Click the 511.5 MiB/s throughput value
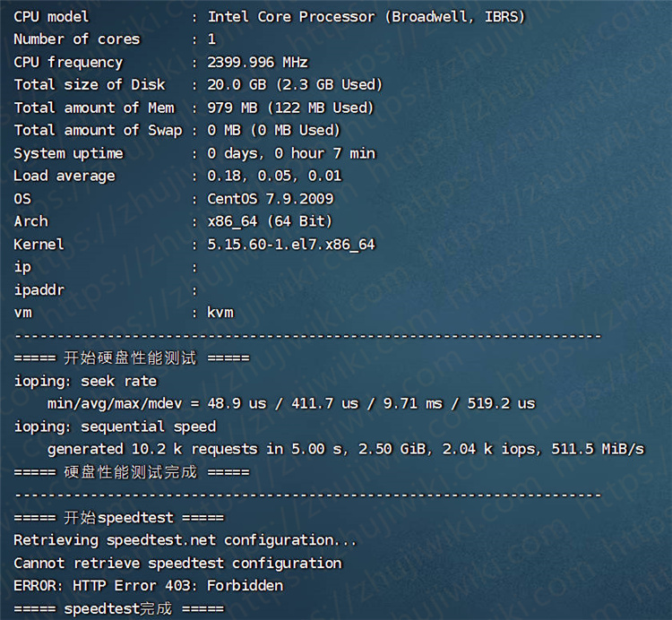 pyautogui.click(x=598, y=449)
